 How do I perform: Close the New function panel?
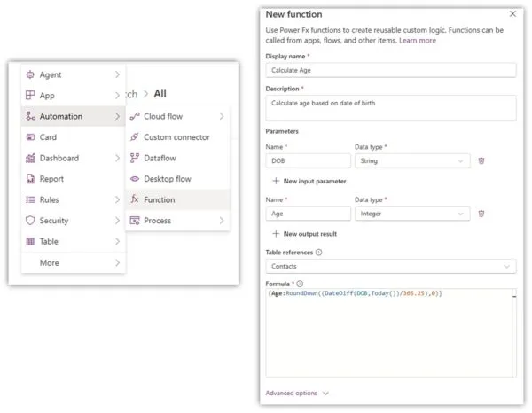[512, 14]
